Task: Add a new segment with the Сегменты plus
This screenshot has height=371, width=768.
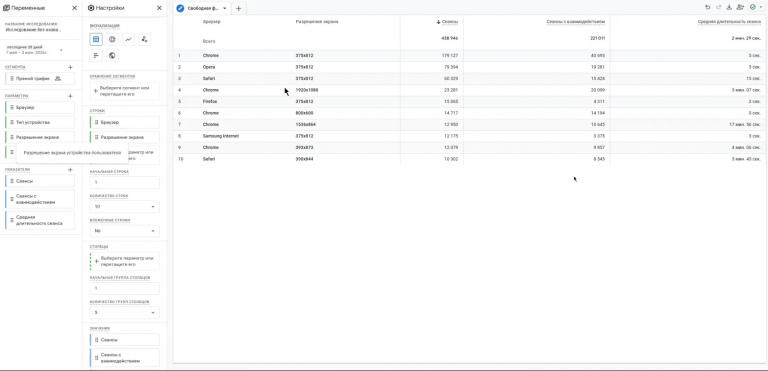Action: tap(70, 67)
